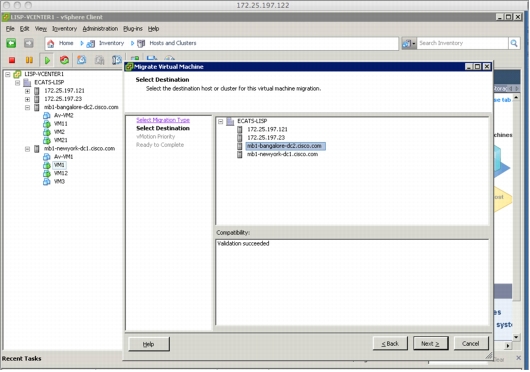Click the gray navigate Forward arrow icon

(29, 43)
